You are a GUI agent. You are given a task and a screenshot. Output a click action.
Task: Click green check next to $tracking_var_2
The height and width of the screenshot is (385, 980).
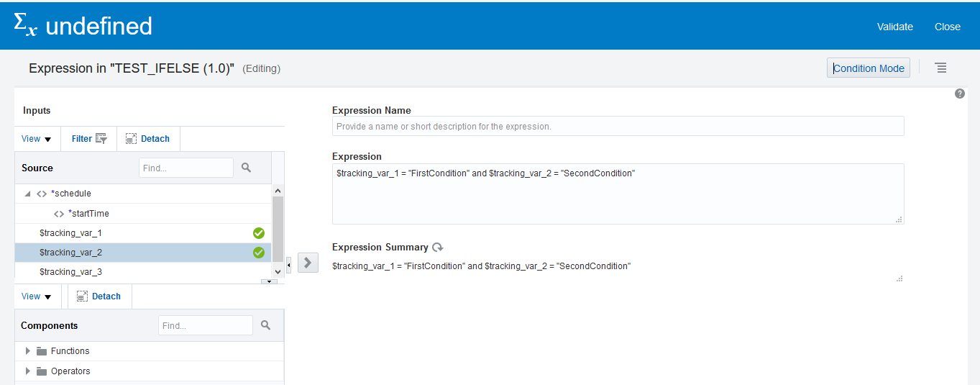[259, 253]
